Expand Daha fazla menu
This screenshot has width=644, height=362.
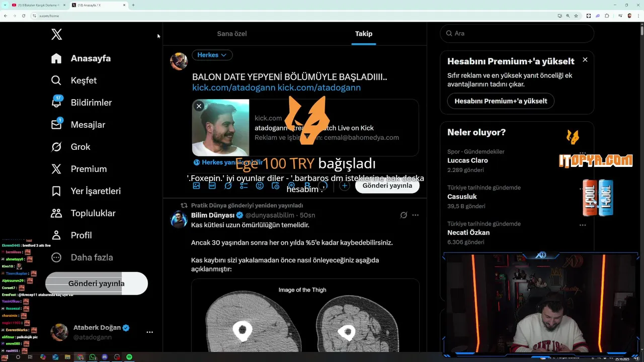coord(82,257)
